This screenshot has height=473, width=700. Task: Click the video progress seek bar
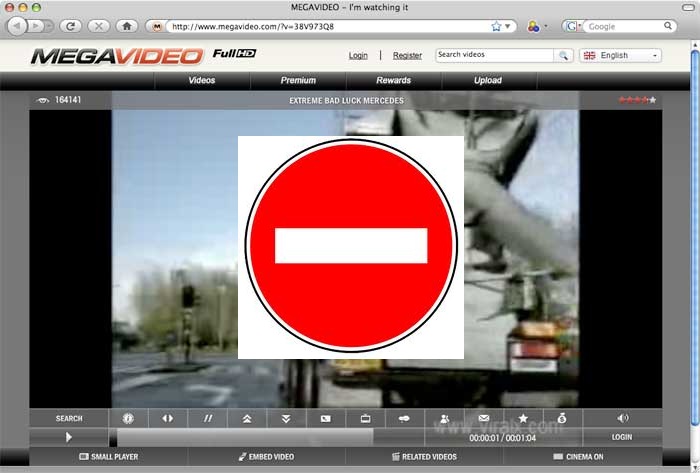(x=267, y=437)
